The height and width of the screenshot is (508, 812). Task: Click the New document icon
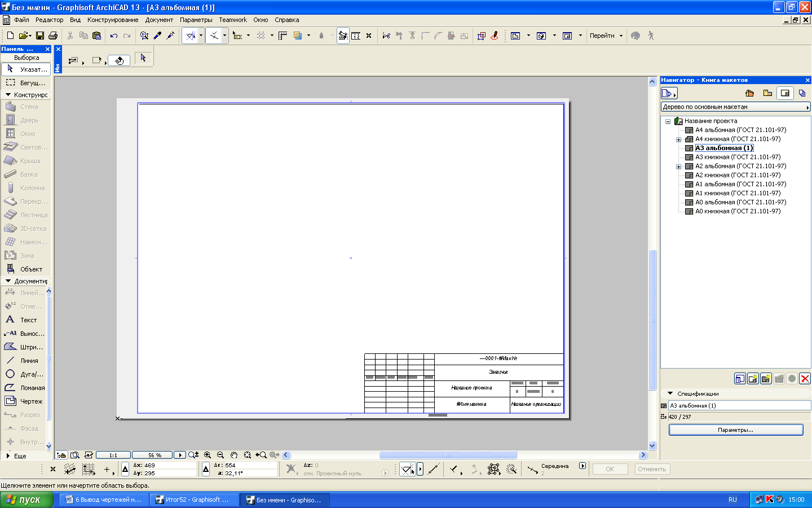(x=10, y=36)
